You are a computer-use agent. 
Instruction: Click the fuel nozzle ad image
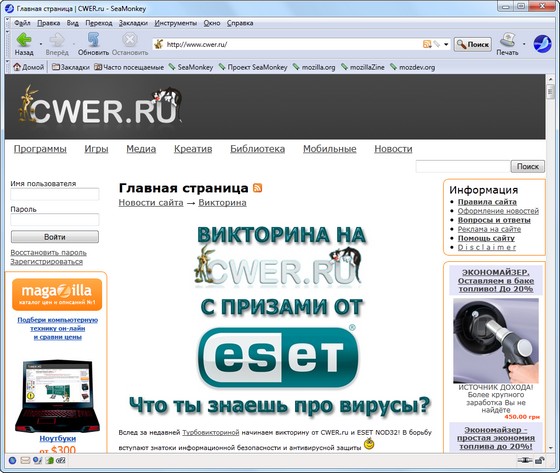point(496,340)
